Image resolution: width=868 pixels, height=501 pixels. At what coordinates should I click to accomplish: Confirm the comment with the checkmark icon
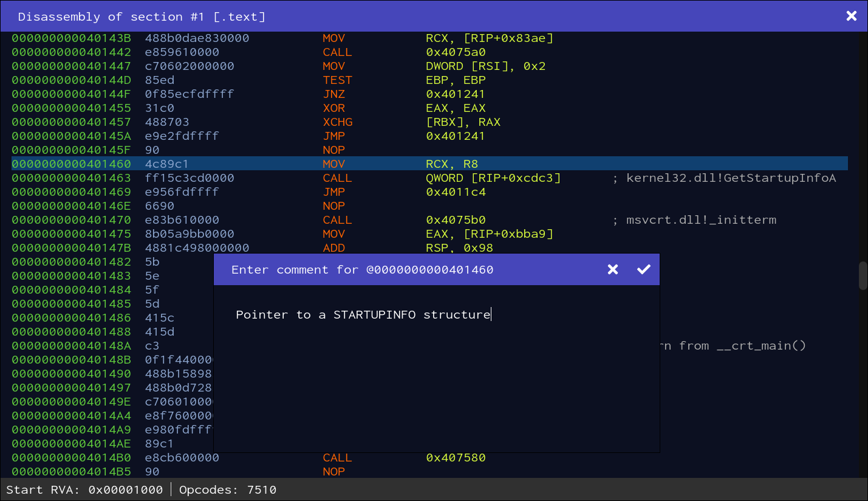(x=644, y=269)
